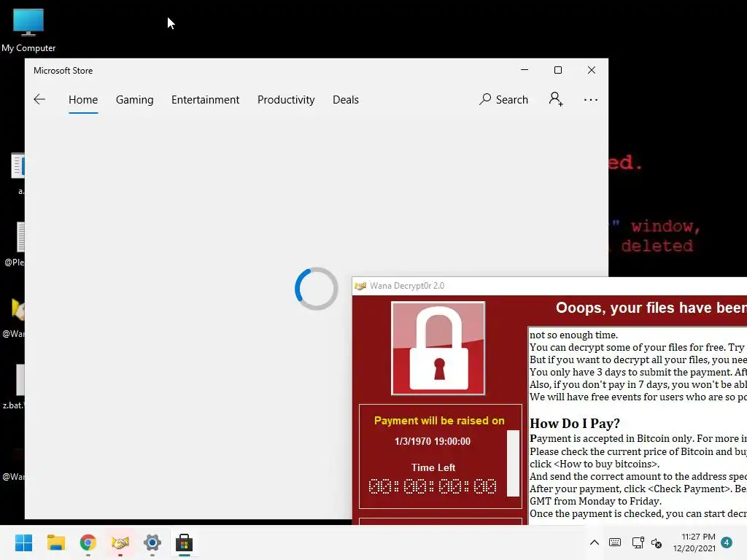Open the notification badge showing 4
The image size is (747, 560).
click(x=727, y=542)
